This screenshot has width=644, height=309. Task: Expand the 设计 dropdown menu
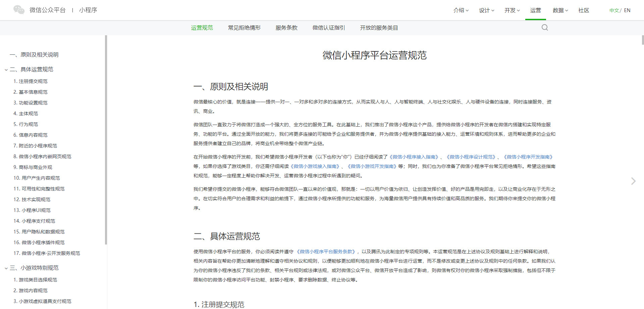pyautogui.click(x=487, y=10)
